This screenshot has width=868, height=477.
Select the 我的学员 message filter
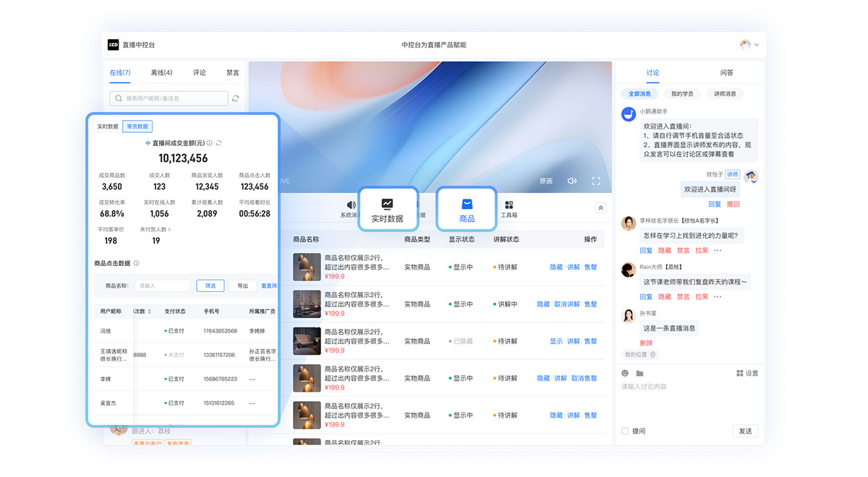(681, 94)
